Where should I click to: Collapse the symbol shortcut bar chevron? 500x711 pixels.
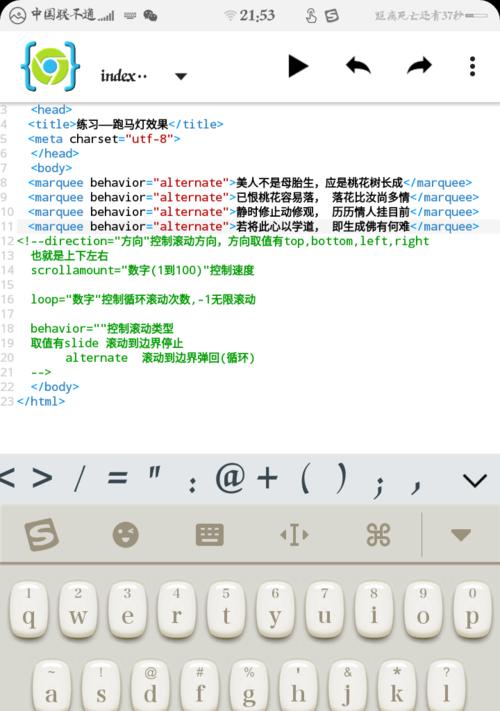pos(475,481)
